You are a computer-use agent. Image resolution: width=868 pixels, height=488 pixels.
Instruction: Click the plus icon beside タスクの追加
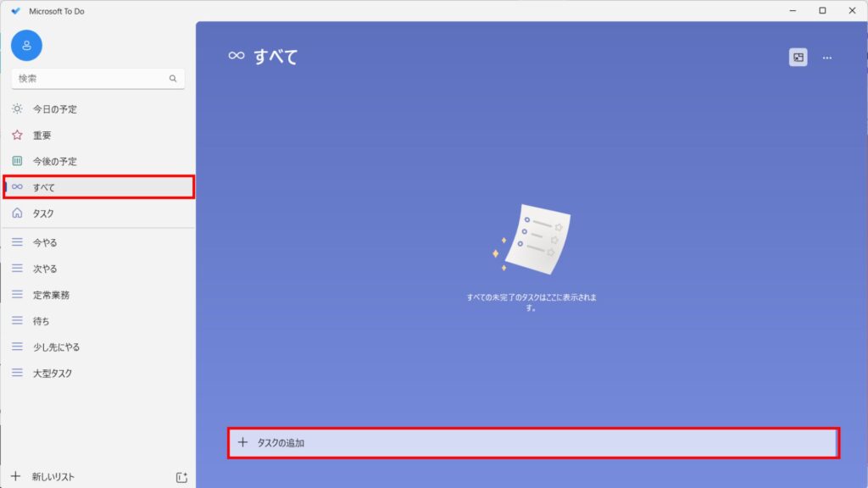(243, 442)
